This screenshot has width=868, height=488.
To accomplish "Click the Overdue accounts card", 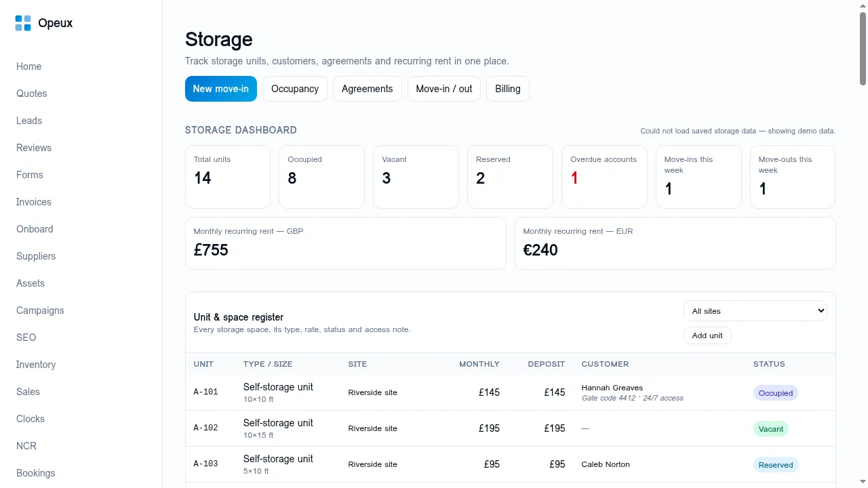I will pos(604,177).
